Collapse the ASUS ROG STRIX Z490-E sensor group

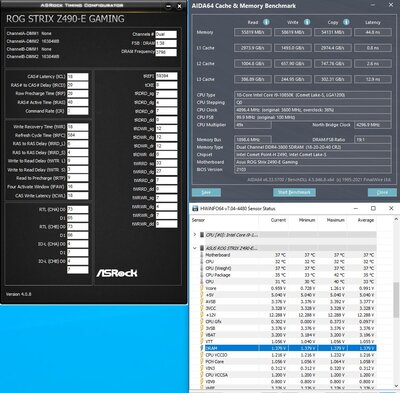coord(195,248)
